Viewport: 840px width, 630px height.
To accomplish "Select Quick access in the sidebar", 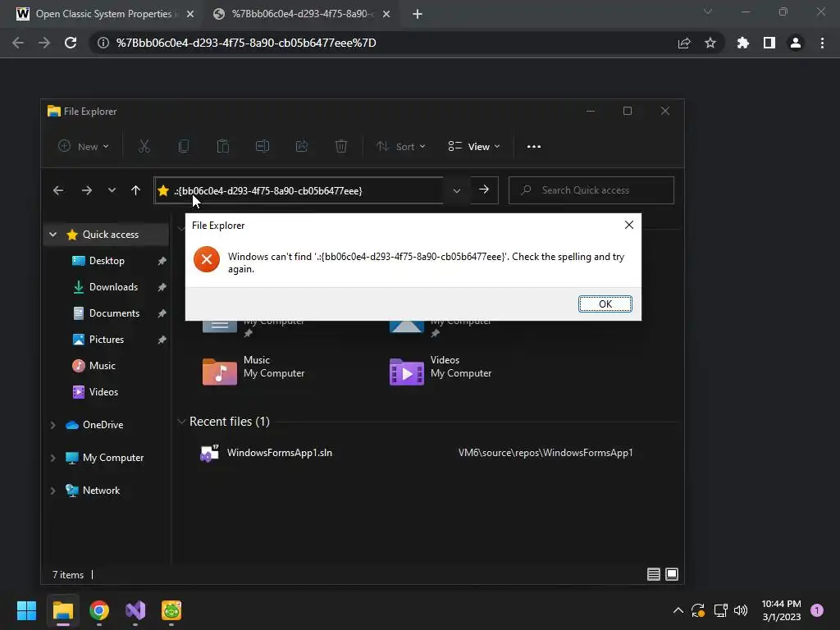I will click(111, 234).
